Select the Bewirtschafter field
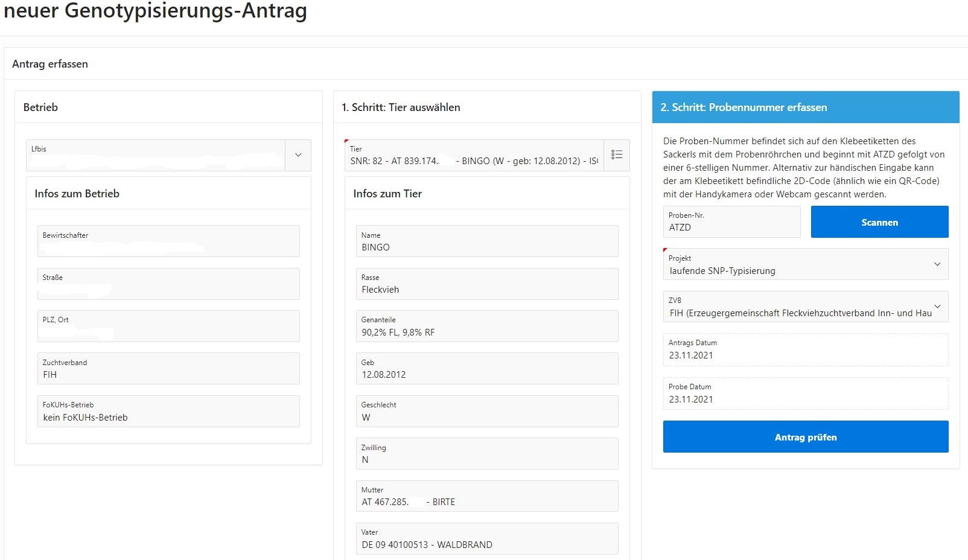This screenshot has height=560, width=968. coord(168,241)
